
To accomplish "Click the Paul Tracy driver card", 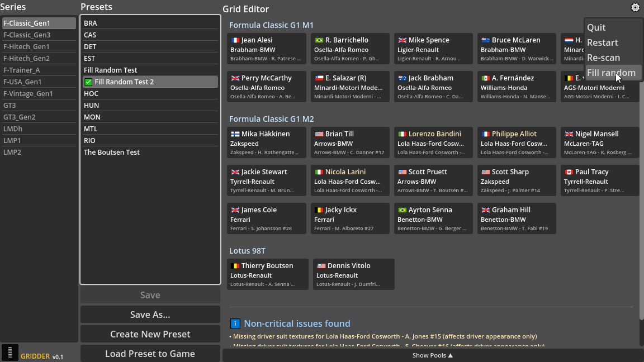I will point(600,180).
